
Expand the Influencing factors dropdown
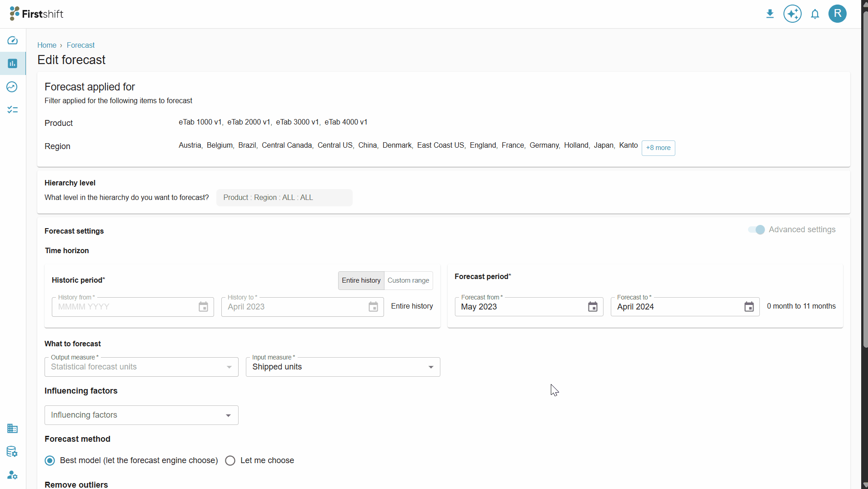tap(141, 415)
